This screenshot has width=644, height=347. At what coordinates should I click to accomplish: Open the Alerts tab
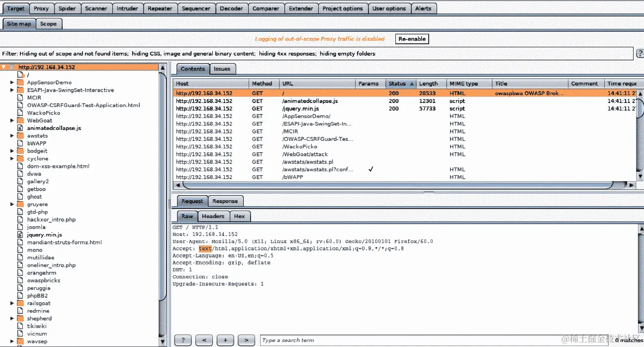tap(423, 8)
